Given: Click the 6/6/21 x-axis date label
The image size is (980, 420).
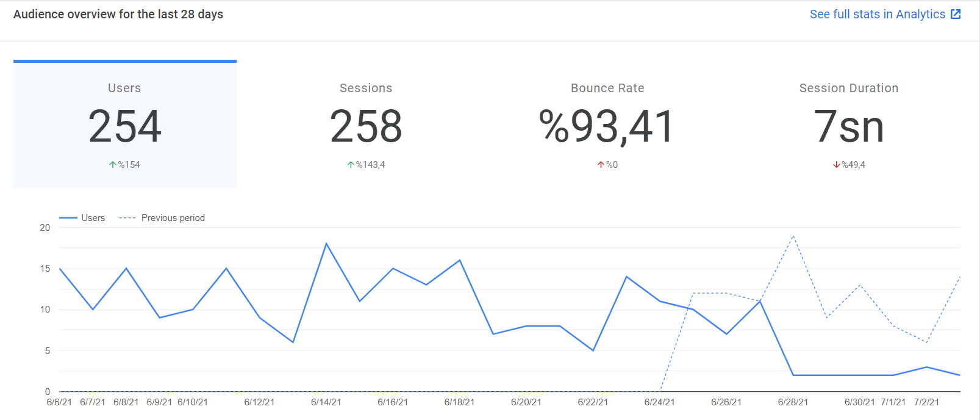Looking at the screenshot, I should (59, 402).
